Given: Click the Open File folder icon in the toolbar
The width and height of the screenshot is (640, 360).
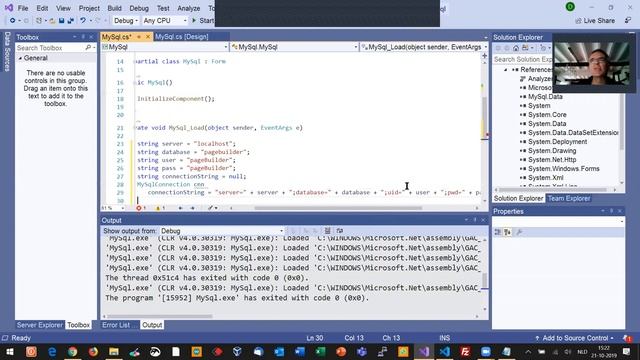Looking at the screenshot, I should [x=52, y=20].
